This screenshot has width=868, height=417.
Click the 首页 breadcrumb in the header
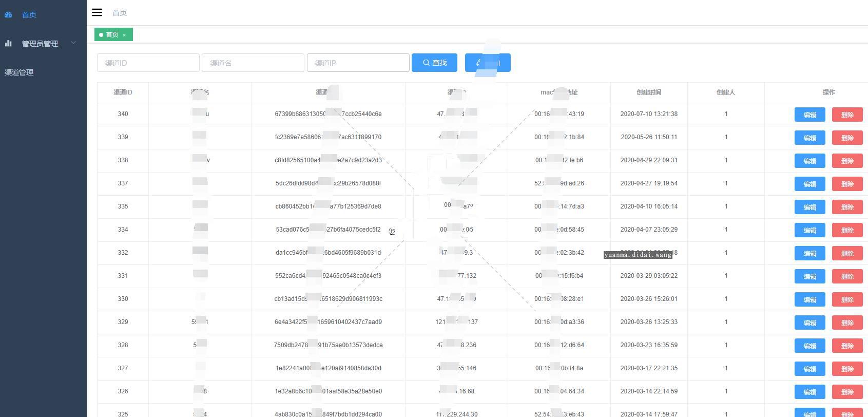point(120,13)
